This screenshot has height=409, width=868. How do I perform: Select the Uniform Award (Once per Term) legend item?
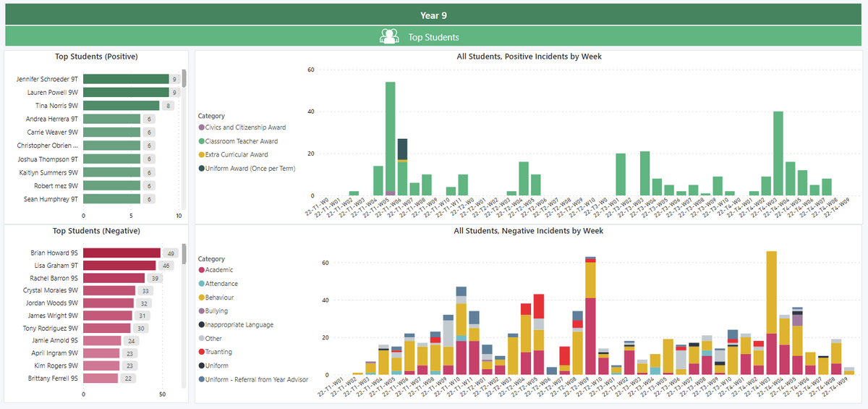246,169
